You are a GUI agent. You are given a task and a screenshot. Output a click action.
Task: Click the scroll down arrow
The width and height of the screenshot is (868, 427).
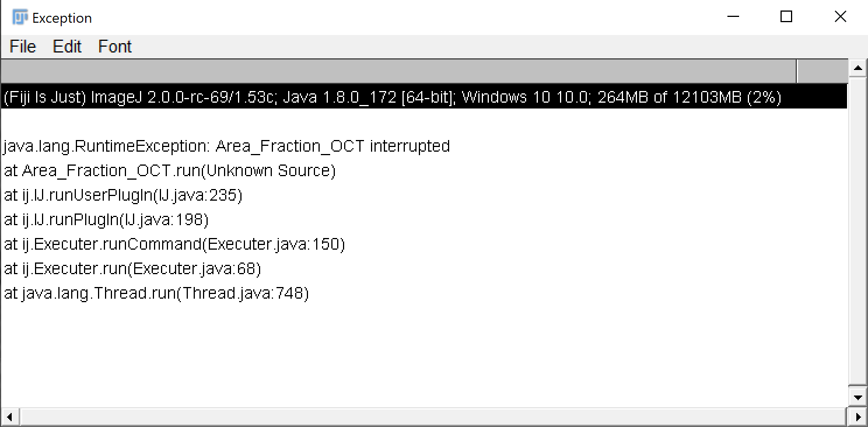coord(857,398)
